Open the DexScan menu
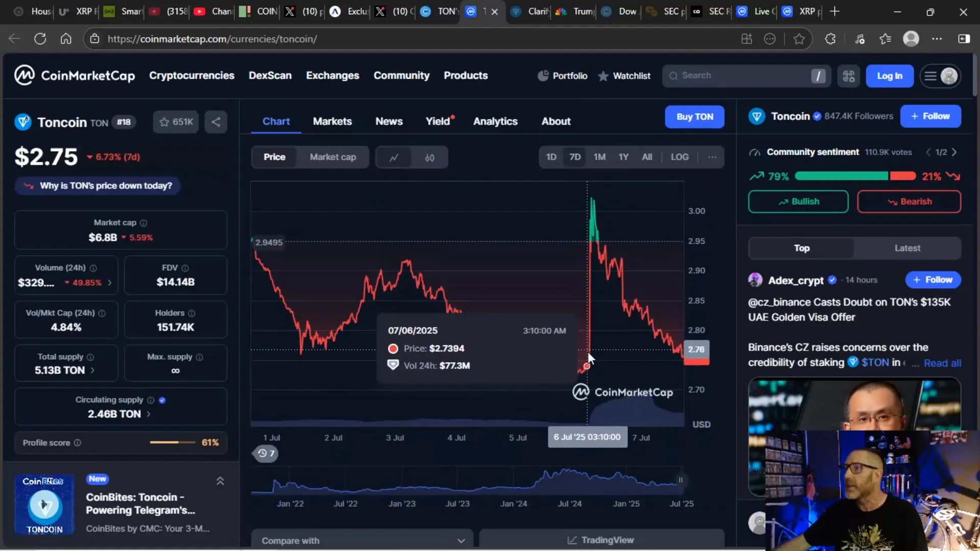 pyautogui.click(x=270, y=76)
